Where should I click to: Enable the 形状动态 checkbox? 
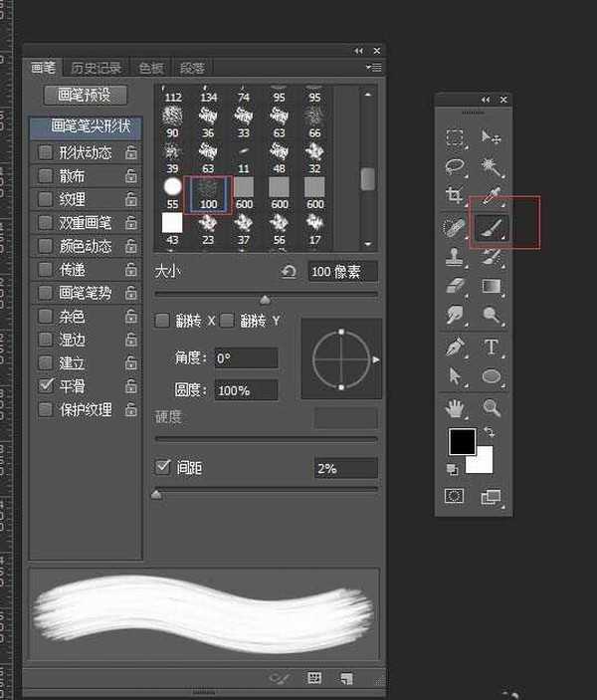[x=46, y=152]
